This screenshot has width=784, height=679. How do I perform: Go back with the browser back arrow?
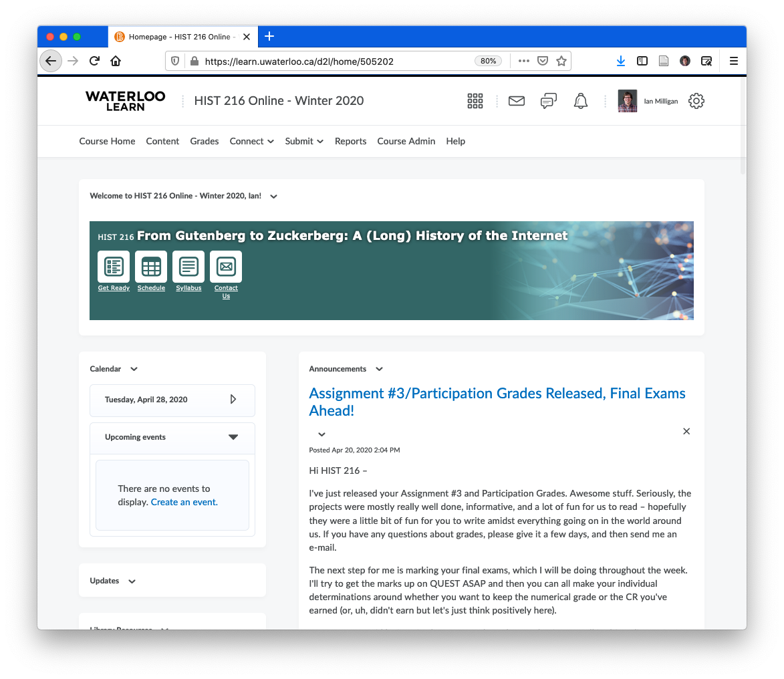point(51,61)
